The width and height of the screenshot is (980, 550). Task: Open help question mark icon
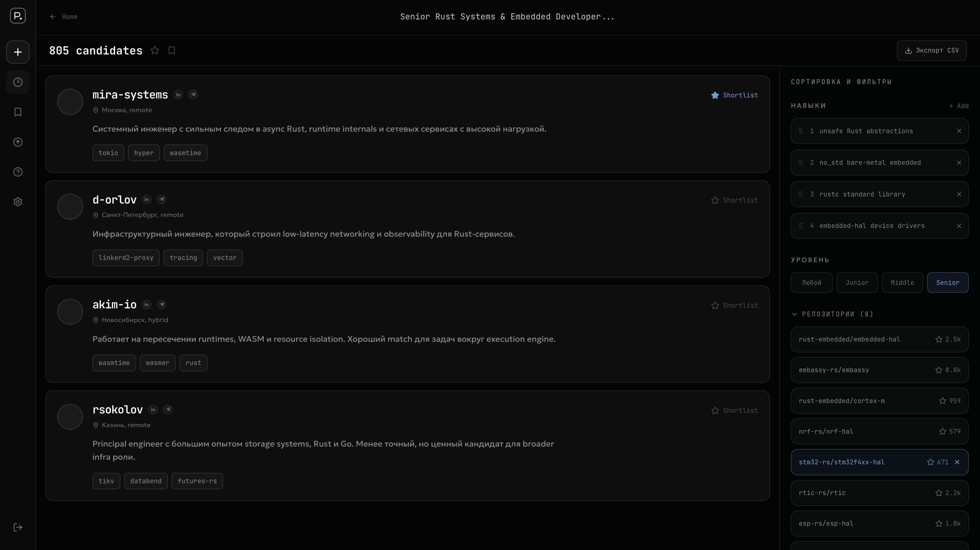tap(17, 172)
